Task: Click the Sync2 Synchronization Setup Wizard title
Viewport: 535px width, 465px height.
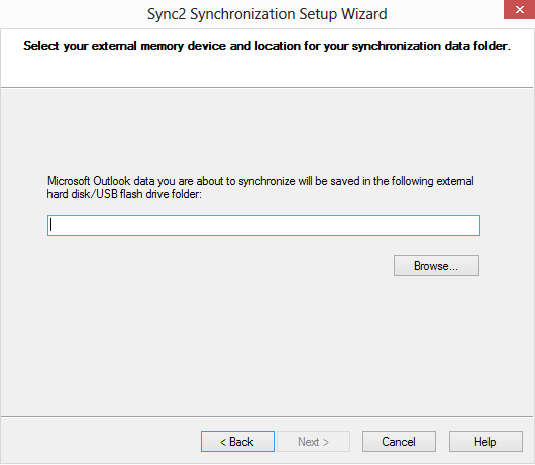Action: (x=267, y=14)
